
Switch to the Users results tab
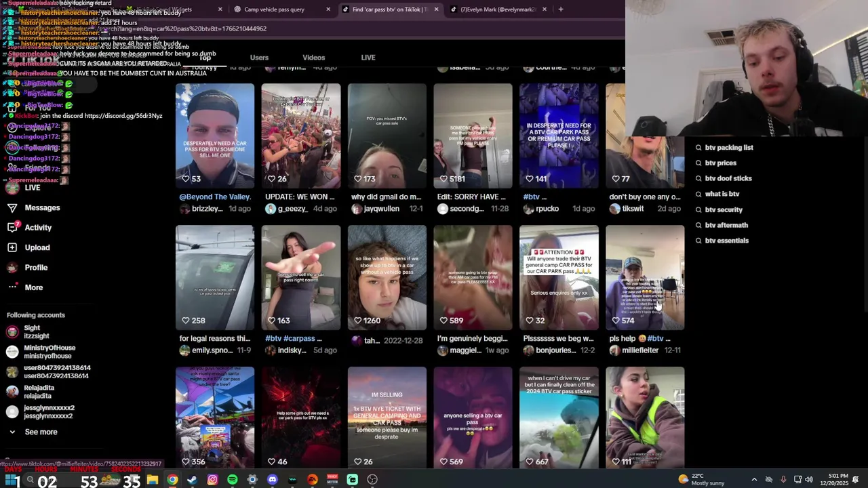pos(259,58)
